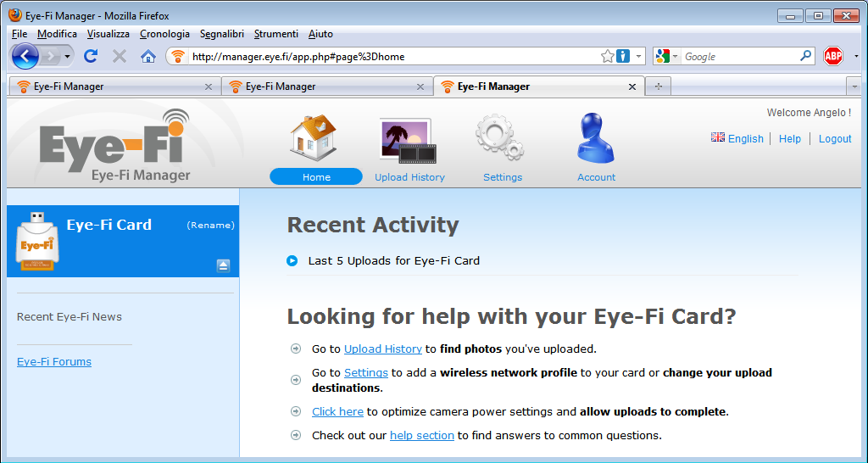Close the second Eye-Fi Manager tab

pyautogui.click(x=420, y=87)
